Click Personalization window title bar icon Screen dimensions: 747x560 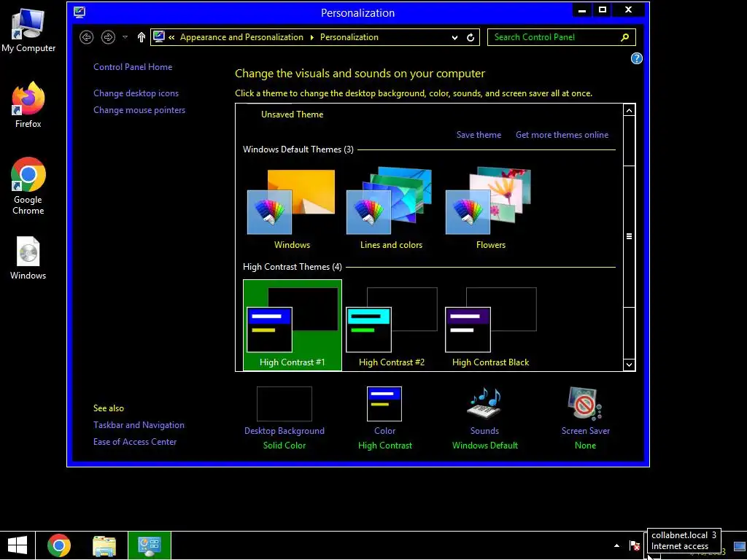tap(80, 12)
